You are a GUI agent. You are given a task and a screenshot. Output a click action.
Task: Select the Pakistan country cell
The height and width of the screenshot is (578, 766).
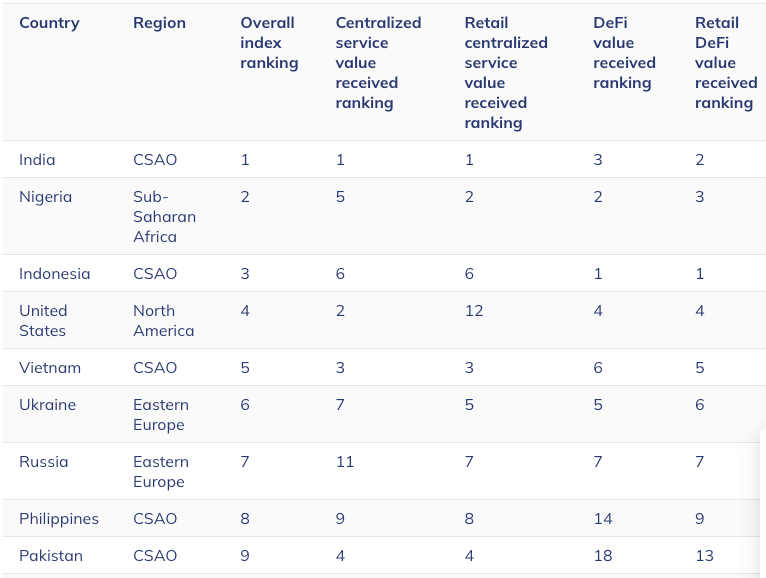click(51, 556)
